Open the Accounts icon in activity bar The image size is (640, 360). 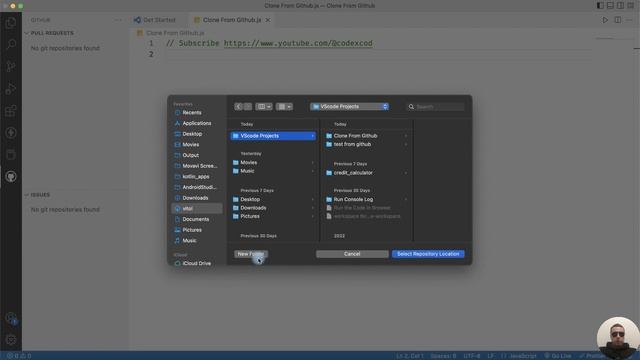click(11, 318)
